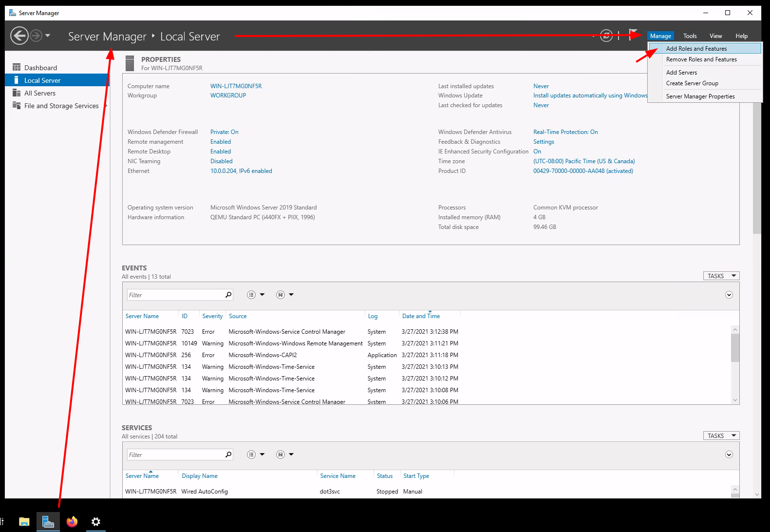Click the forward navigation arrow
This screenshot has width=770, height=532.
coord(36,36)
